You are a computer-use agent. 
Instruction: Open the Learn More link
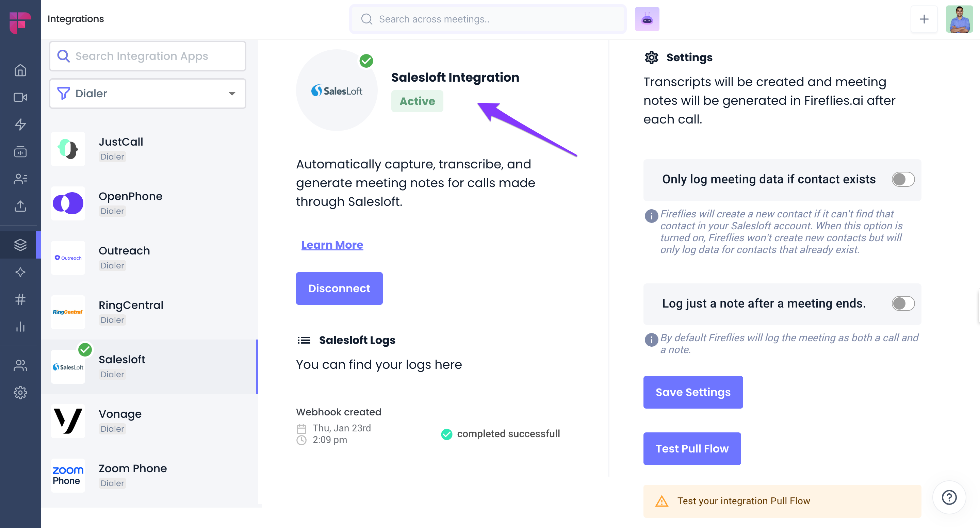point(332,245)
